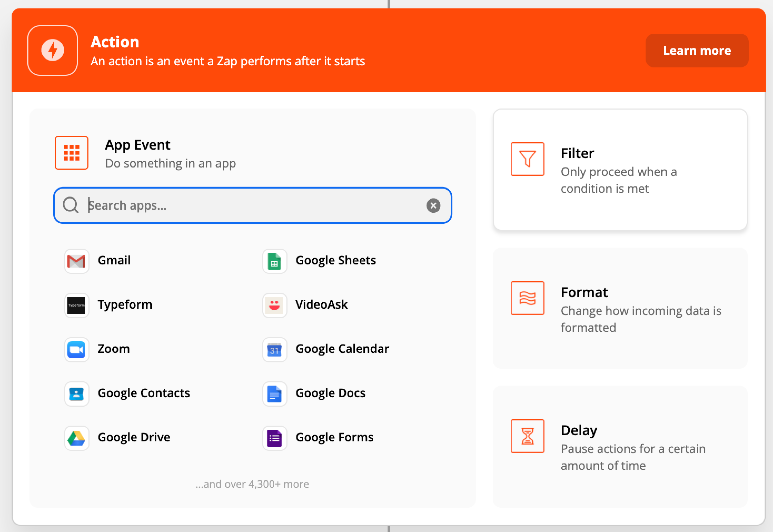
Task: Click 'Change how incoming data is formatted'
Action: pyautogui.click(x=641, y=319)
